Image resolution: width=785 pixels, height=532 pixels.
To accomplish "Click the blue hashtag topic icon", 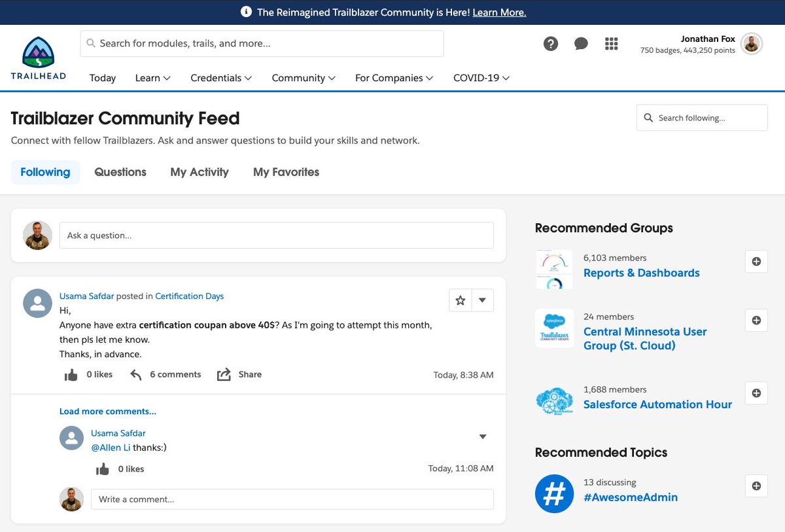I will click(554, 493).
